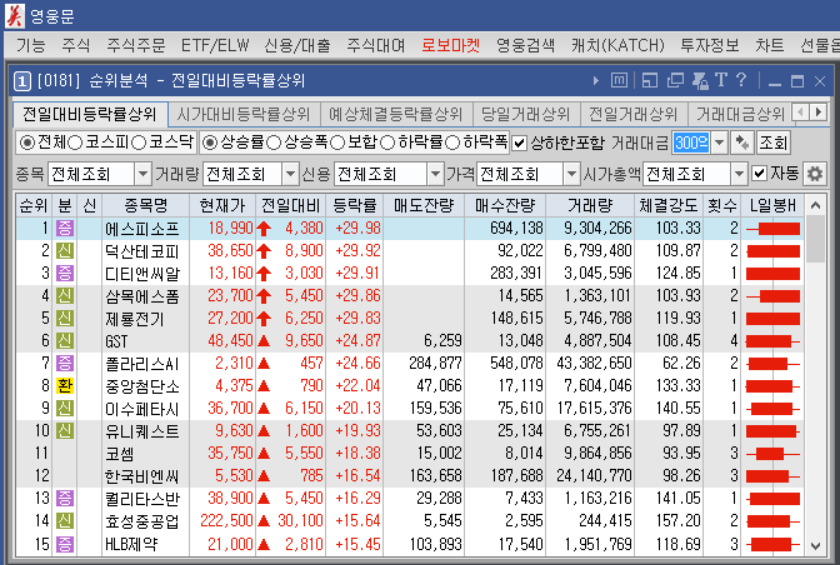Click the 조회 button
Viewport: 840px width, 565px height.
pyautogui.click(x=773, y=142)
